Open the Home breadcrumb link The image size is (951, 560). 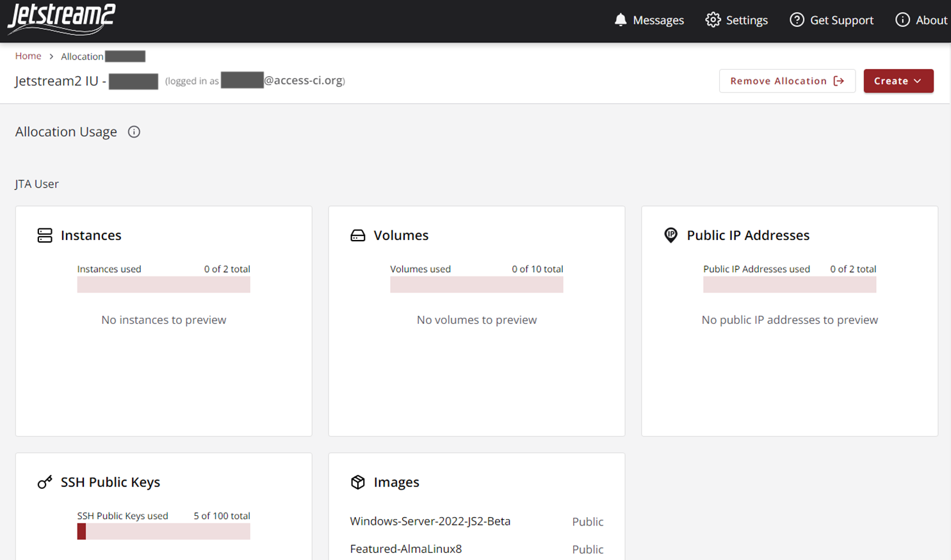[28, 56]
